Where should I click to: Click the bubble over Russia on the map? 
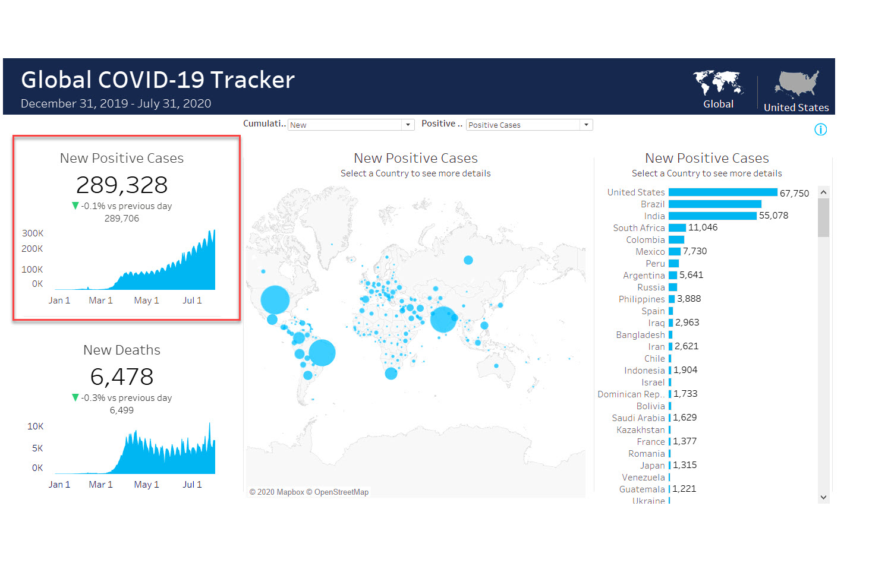468,260
